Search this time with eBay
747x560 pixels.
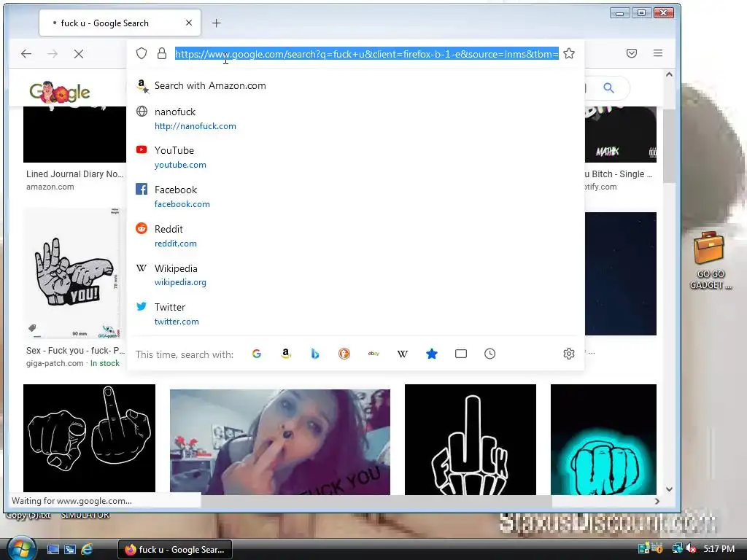[x=373, y=354]
